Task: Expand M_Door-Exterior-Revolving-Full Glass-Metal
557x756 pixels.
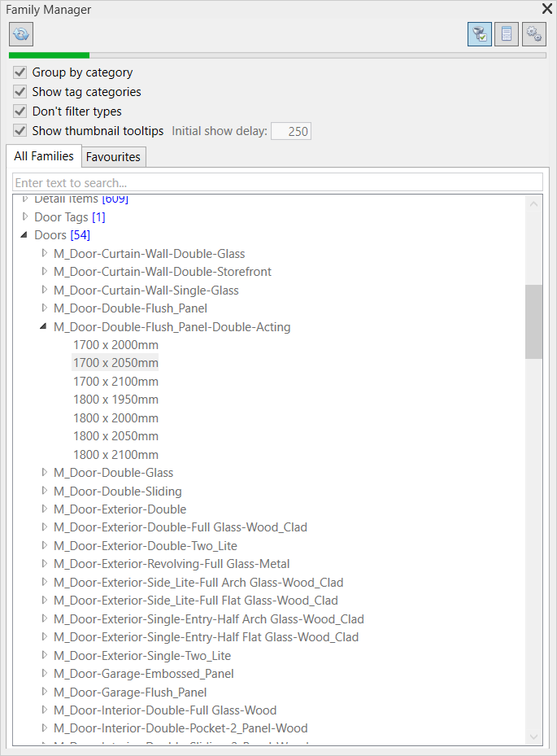Action: click(45, 564)
